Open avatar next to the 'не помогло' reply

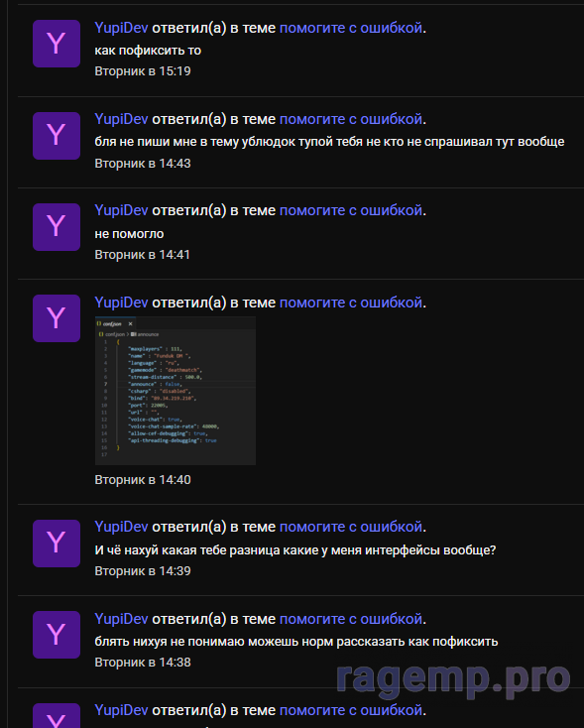coord(57,227)
